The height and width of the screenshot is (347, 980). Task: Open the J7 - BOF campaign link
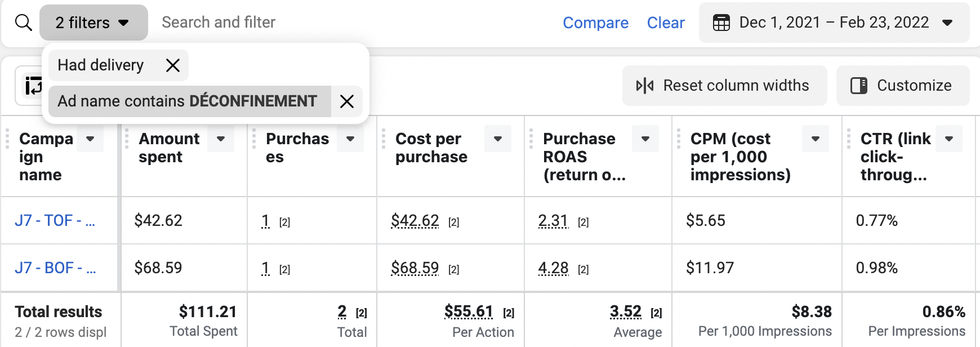tap(55, 268)
